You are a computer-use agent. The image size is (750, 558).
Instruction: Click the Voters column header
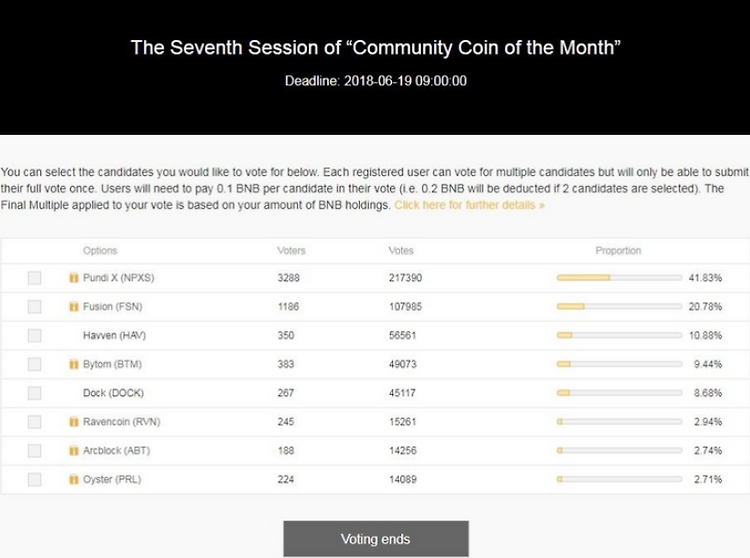pyautogui.click(x=291, y=251)
